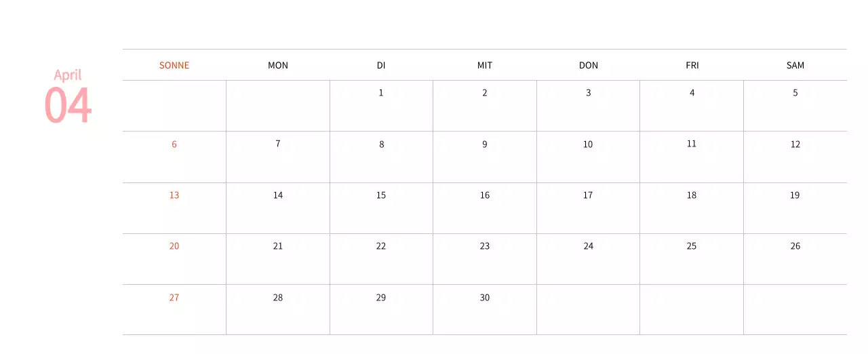This screenshot has height=354, width=868.
Task: Pick Sunday the 13th
Action: [174, 195]
